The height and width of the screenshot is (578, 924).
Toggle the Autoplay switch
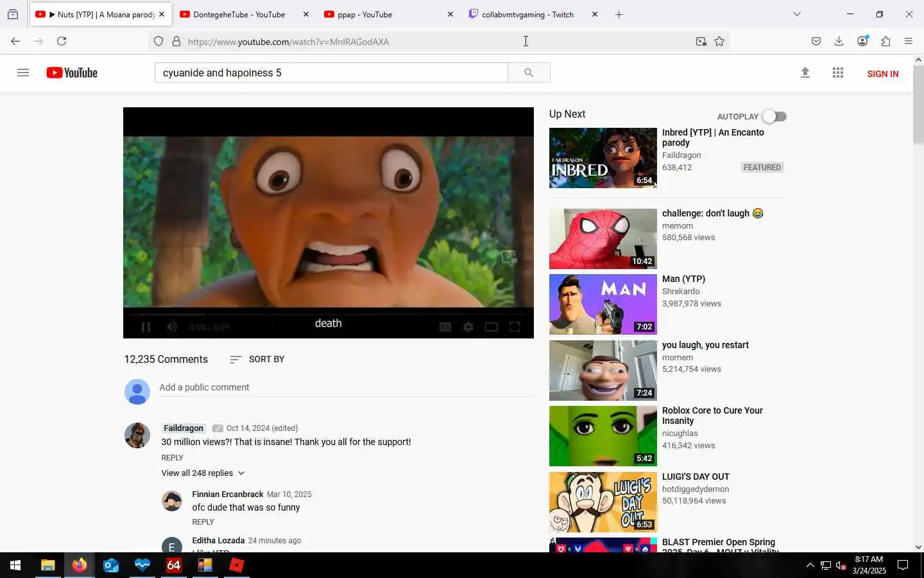click(x=774, y=116)
